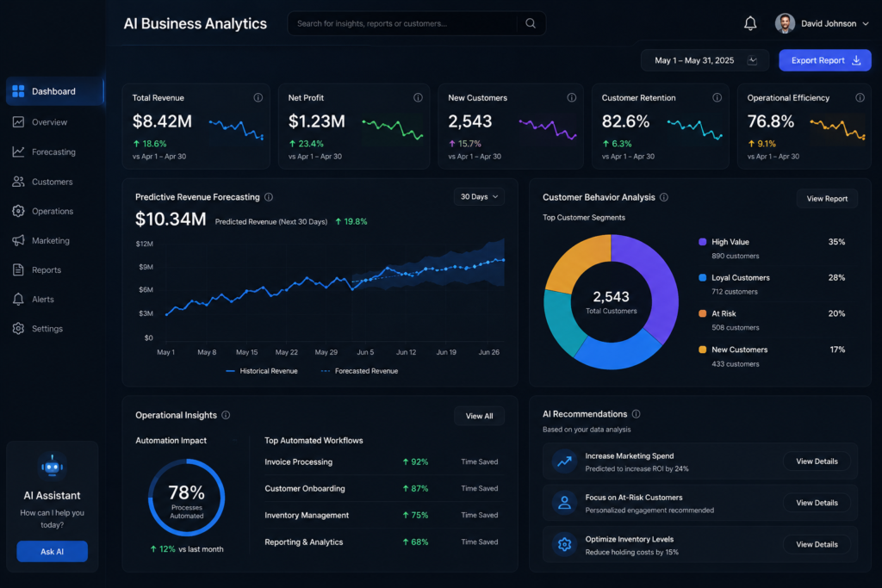Click the donut chart's 2,543 Total Customers center
The height and width of the screenshot is (588, 882).
click(x=611, y=302)
